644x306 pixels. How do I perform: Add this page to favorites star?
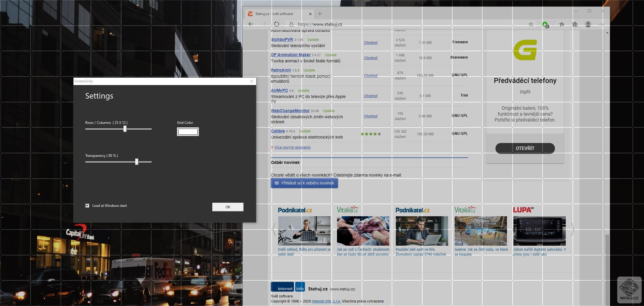point(531,24)
